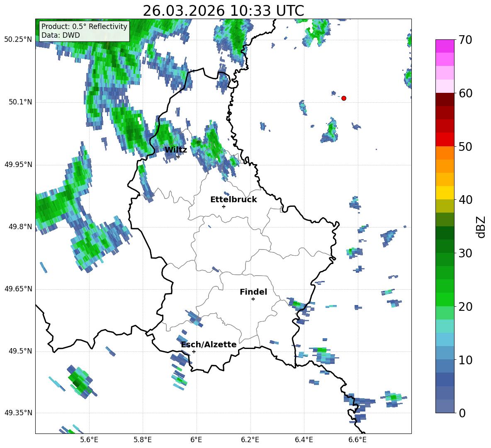Click the Esch/Alzette station cross marker
491x448 pixels.
tap(194, 351)
